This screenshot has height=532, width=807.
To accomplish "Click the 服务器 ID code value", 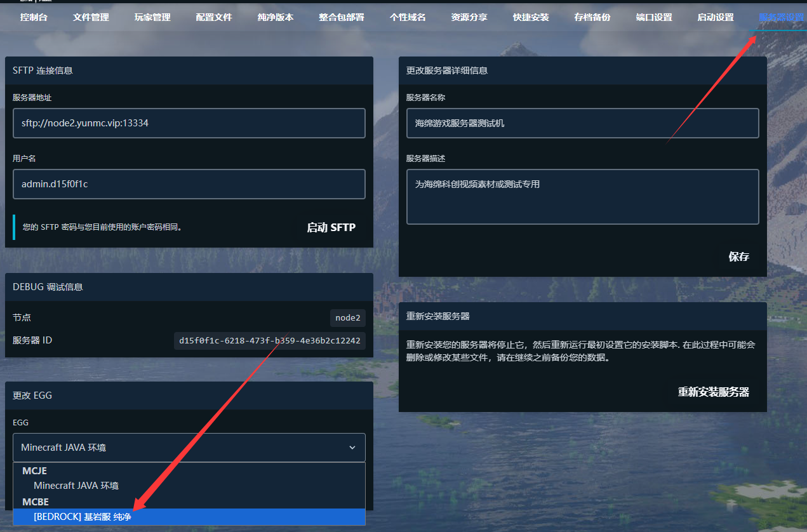I will click(x=270, y=341).
